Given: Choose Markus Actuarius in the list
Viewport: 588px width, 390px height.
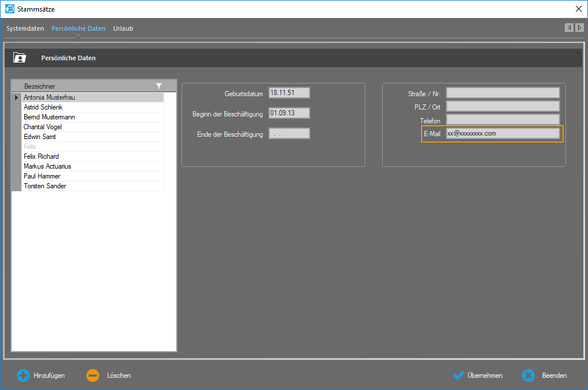Looking at the screenshot, I should 47,166.
